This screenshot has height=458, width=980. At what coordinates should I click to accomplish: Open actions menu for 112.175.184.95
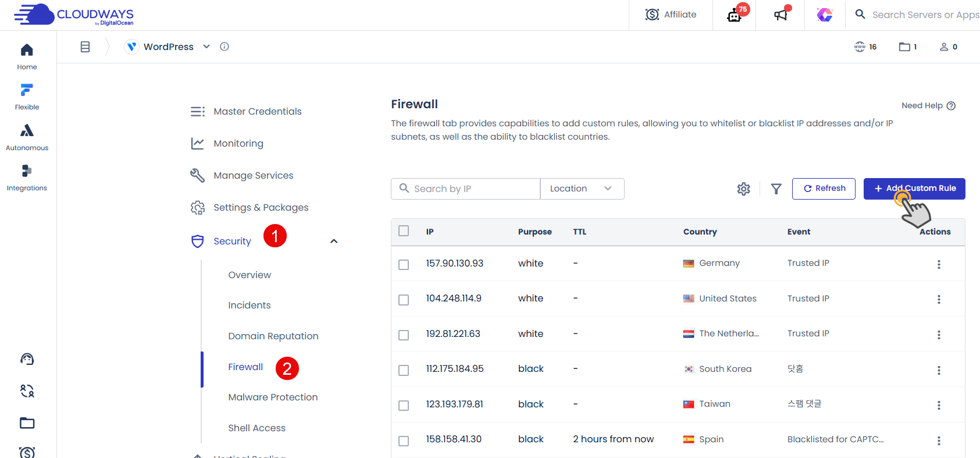pos(939,370)
